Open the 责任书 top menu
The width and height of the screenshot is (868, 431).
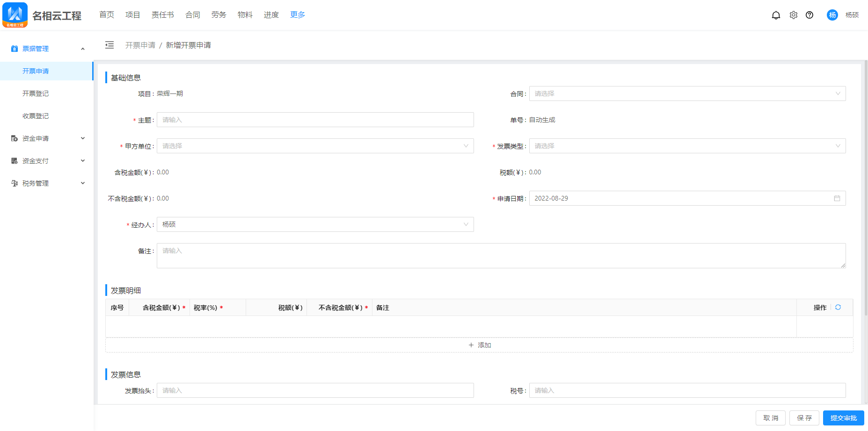coord(163,15)
